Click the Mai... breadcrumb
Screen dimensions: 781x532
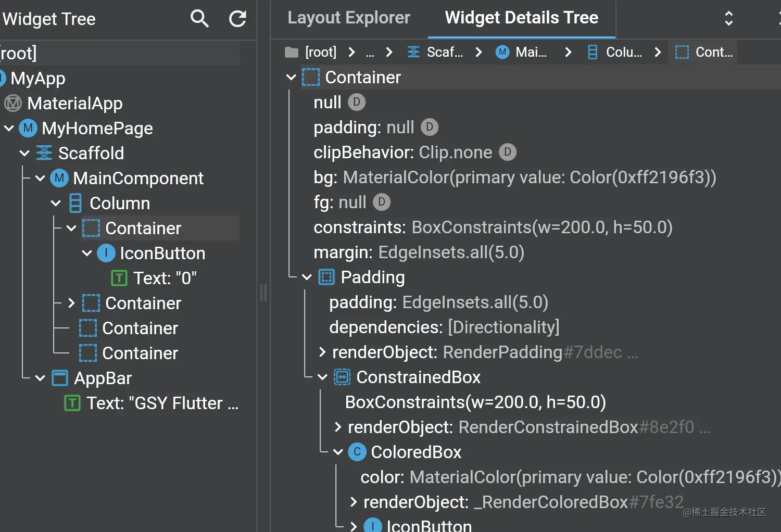coord(531,52)
